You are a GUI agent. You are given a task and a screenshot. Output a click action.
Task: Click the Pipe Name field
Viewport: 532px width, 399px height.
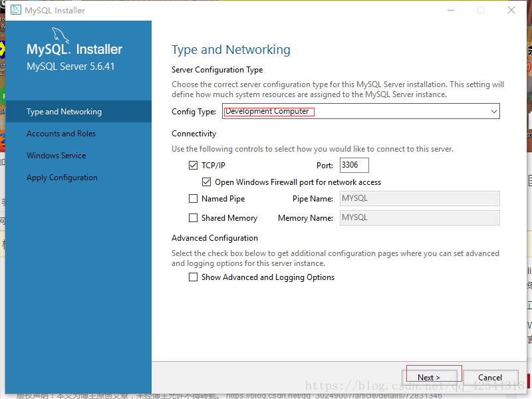coord(420,198)
